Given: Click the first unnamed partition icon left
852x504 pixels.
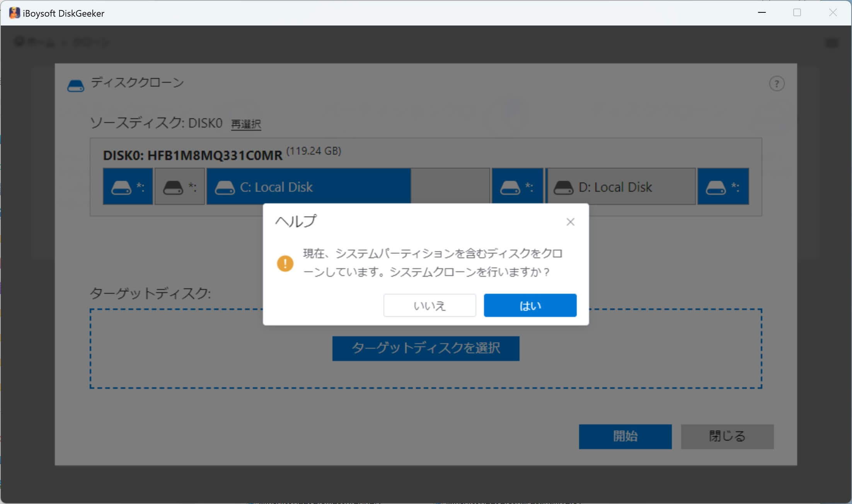Looking at the screenshot, I should click(x=126, y=186).
